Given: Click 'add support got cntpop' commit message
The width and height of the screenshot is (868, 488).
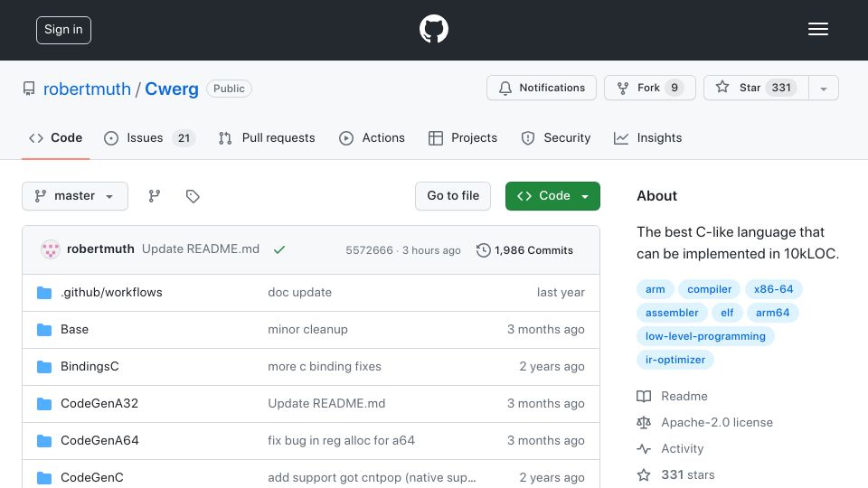Looking at the screenshot, I should click(372, 477).
